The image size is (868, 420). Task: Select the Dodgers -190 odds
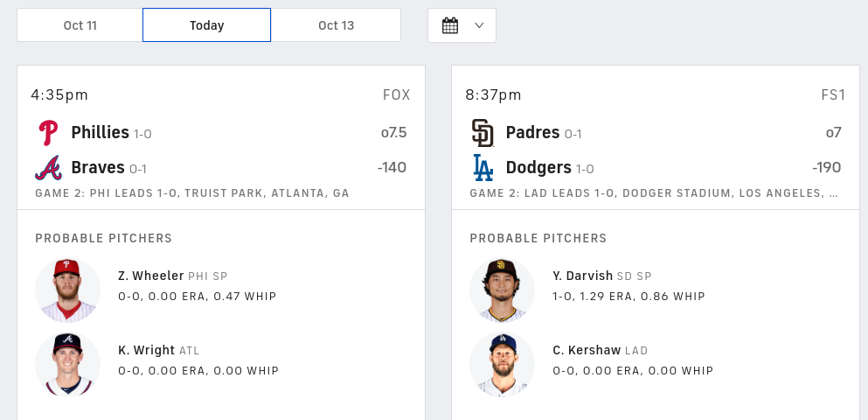[x=827, y=167]
